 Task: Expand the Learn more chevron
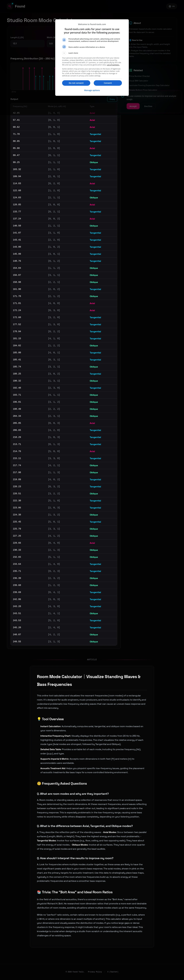point(64,53)
